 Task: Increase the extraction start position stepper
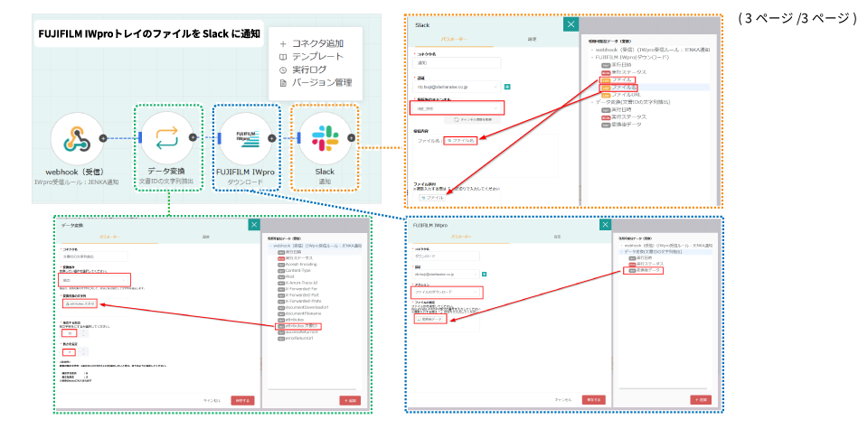coord(83,330)
